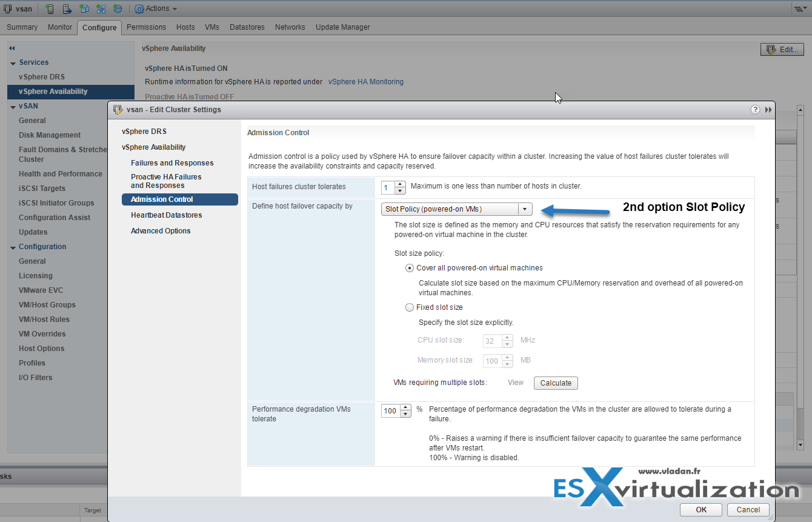
Task: Click the Move Hosts into Cluster icon
Action: [67, 8]
